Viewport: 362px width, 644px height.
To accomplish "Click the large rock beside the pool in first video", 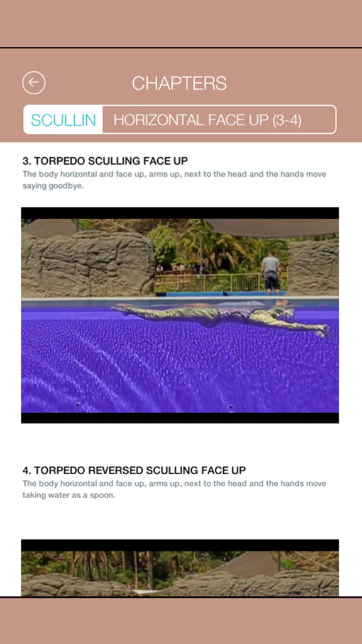I will (88, 264).
